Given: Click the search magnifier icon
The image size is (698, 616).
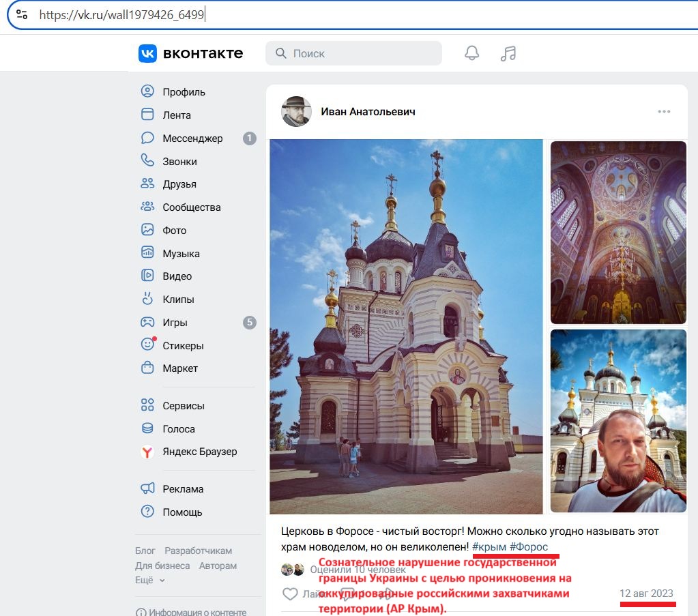Looking at the screenshot, I should pyautogui.click(x=281, y=53).
